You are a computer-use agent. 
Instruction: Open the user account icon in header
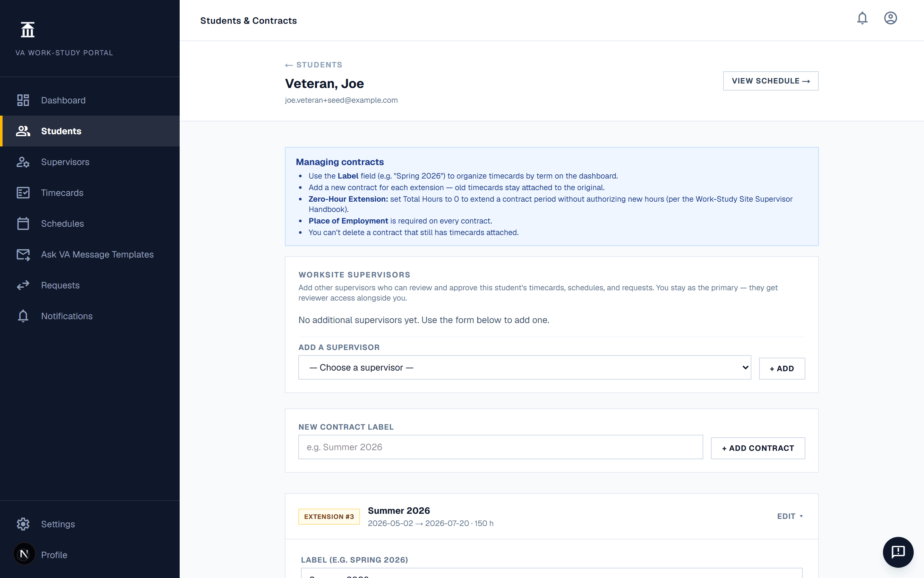click(890, 18)
